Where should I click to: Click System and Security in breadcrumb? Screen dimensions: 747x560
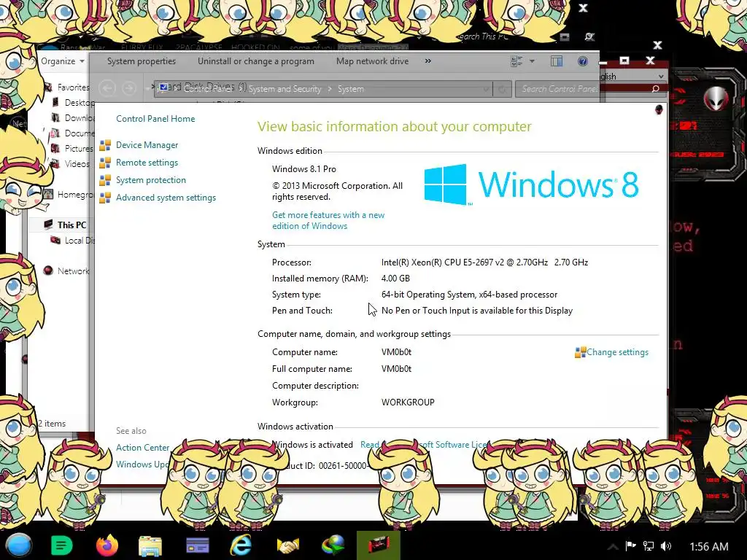(285, 89)
